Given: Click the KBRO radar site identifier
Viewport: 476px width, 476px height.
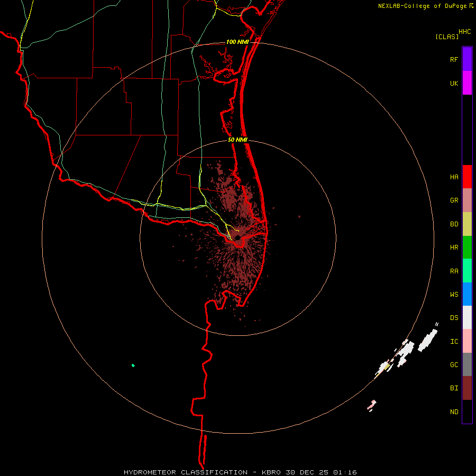Looking at the screenshot, I should tap(271, 472).
